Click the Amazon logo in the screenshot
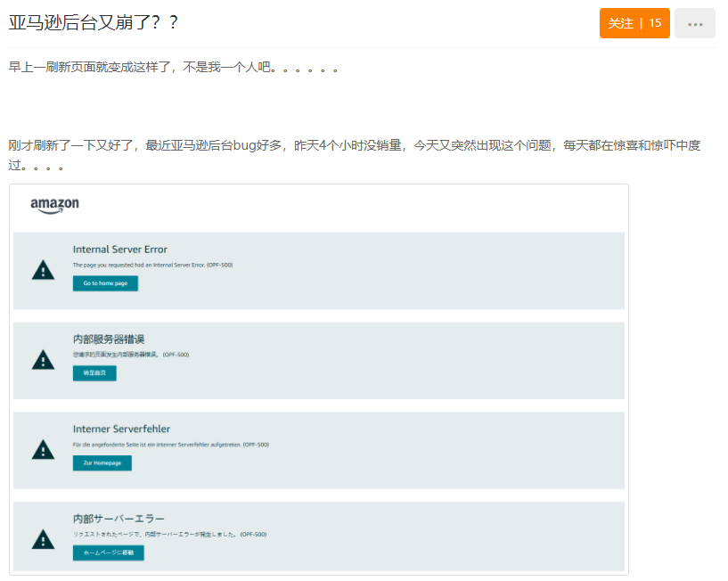The width and height of the screenshot is (728, 581). point(54,205)
